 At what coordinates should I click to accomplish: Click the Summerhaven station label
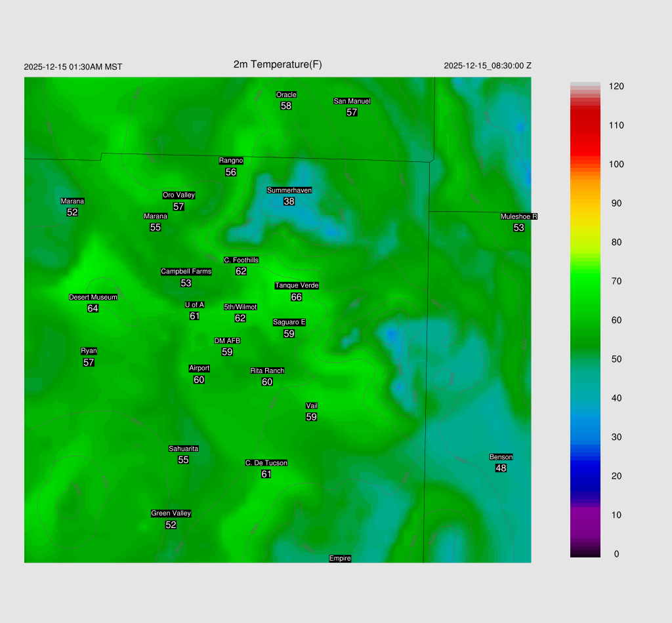(289, 190)
